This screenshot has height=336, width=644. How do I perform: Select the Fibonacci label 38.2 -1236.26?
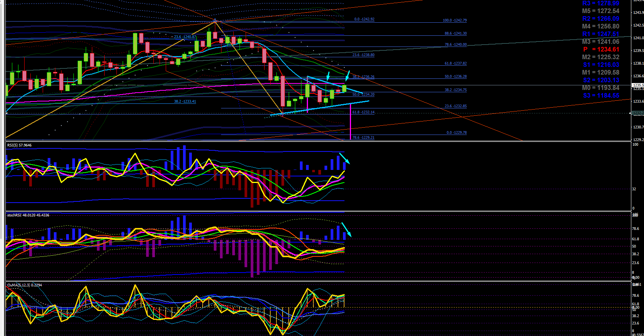coord(363,77)
